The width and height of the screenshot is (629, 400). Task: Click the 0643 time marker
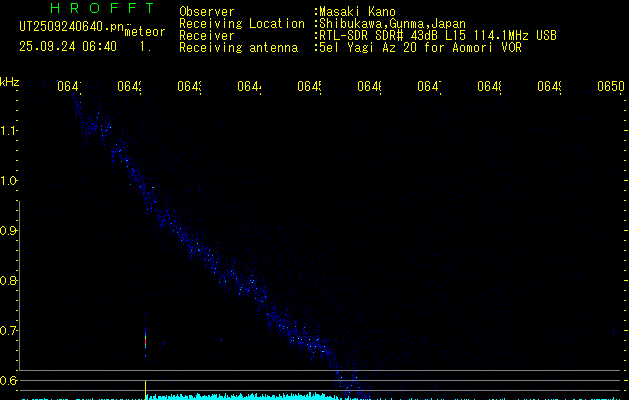click(190, 88)
